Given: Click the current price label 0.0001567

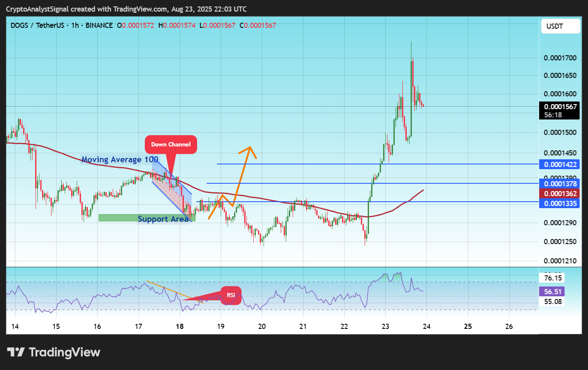Looking at the screenshot, I should pyautogui.click(x=561, y=107).
